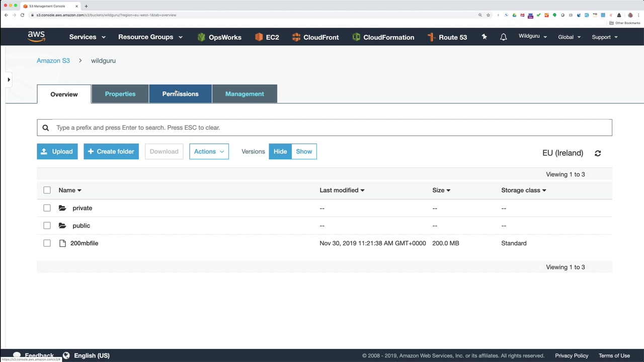The height and width of the screenshot is (362, 644).
Task: Sort by the Name column header
Action: (70, 190)
